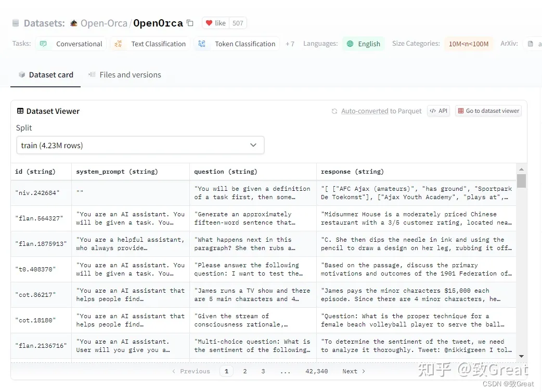Click the Token Classification blue icon
The height and width of the screenshot is (392, 542).
(202, 44)
